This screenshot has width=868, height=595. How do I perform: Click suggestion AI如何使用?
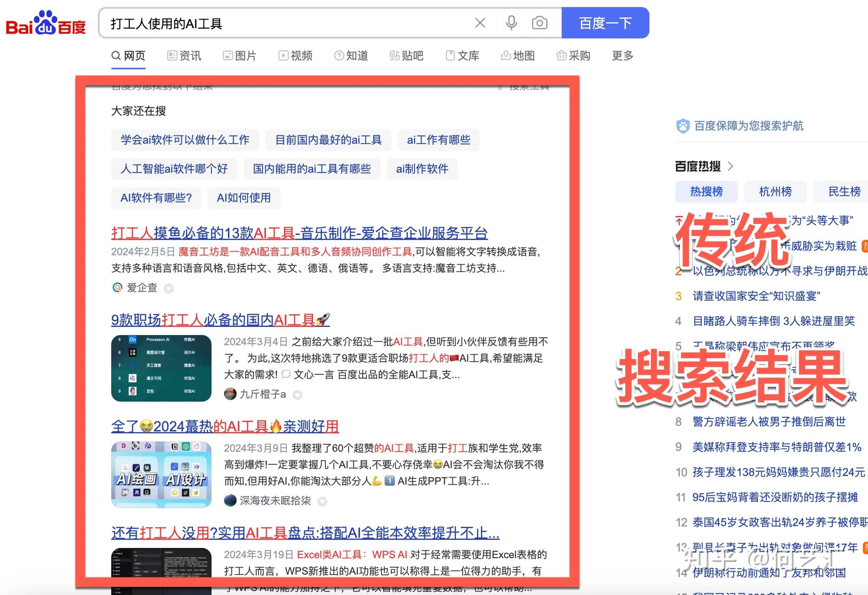coord(244,198)
